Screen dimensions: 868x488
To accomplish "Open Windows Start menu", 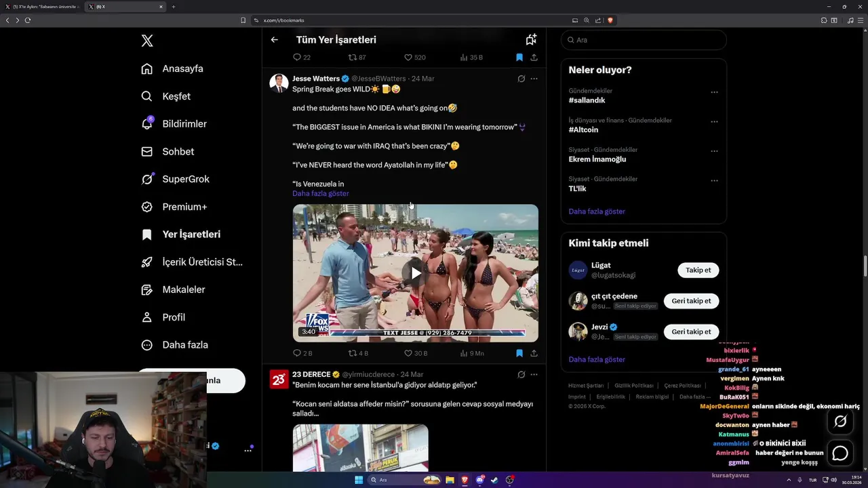I will pyautogui.click(x=359, y=480).
